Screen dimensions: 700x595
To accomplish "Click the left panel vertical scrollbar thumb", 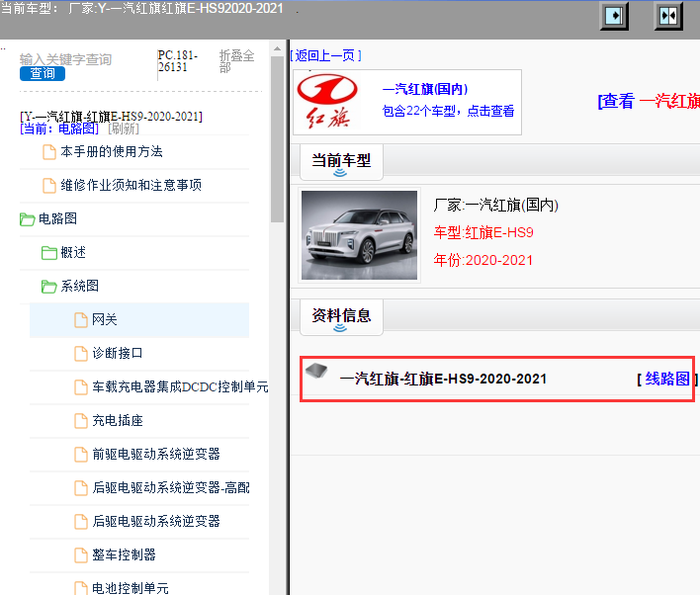I will (277, 138).
